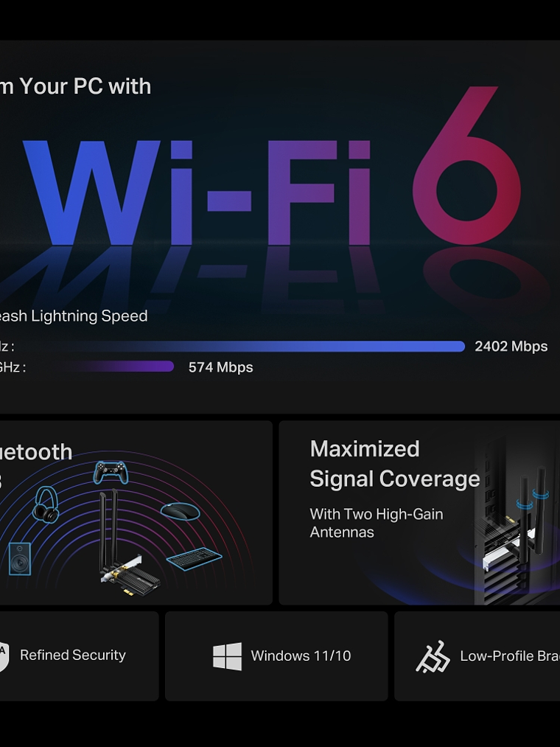The image size is (560, 747).
Task: Select the Refined Security label
Action: click(x=73, y=655)
